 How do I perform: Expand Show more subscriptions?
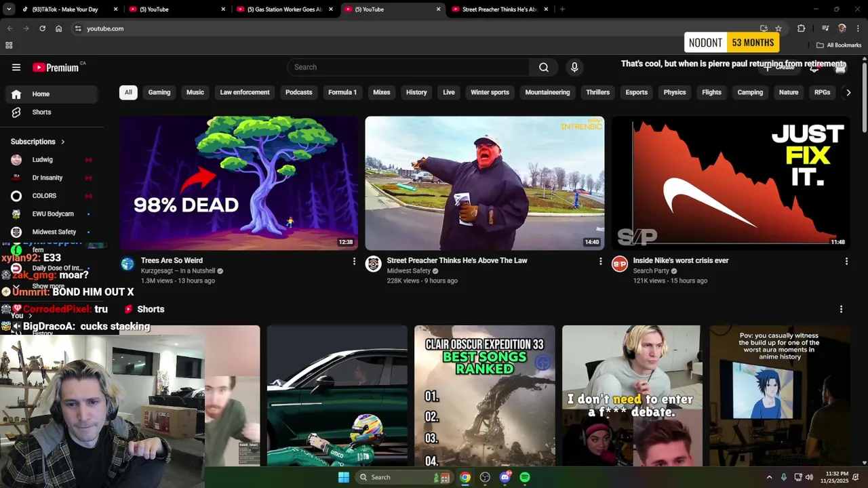click(47, 286)
